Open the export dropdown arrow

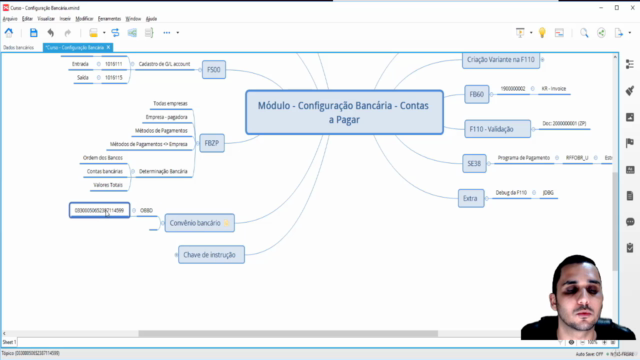pyautogui.click(x=630, y=33)
